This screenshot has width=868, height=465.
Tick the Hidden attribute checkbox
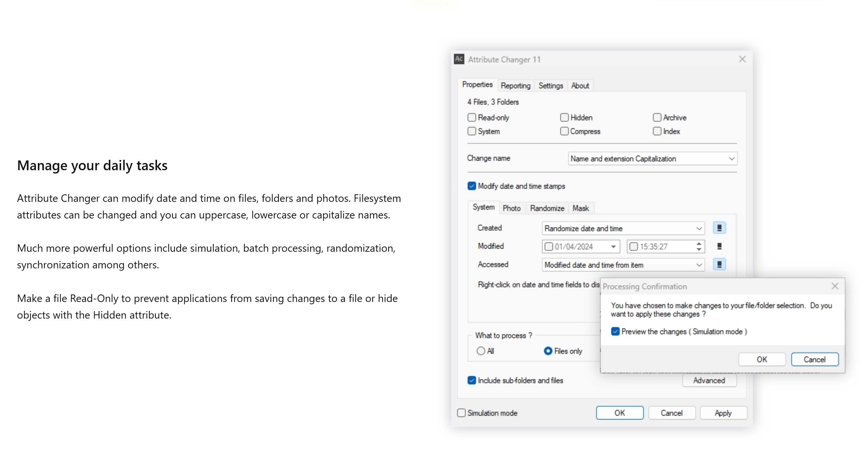click(564, 117)
